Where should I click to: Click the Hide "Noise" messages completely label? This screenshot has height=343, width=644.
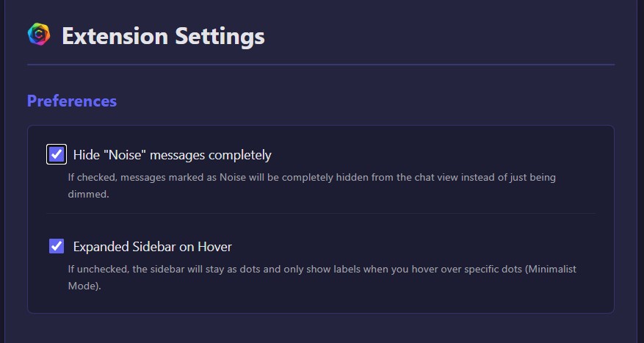coord(172,155)
